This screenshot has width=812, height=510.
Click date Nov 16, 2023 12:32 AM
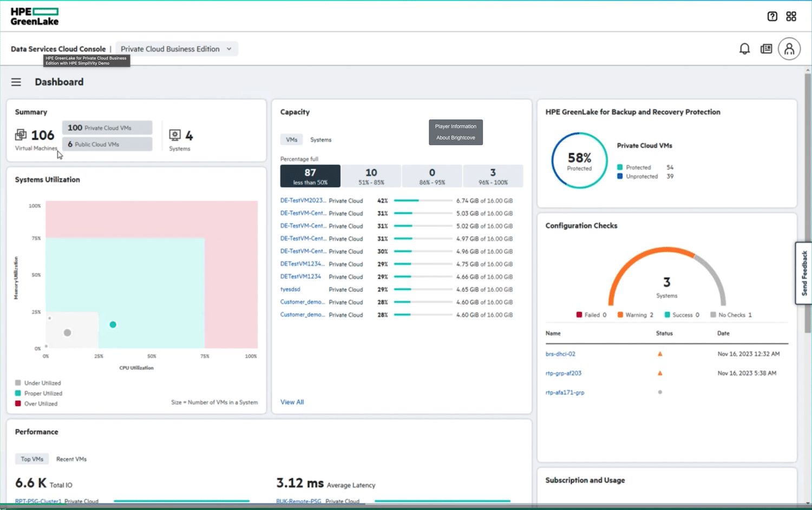(749, 354)
